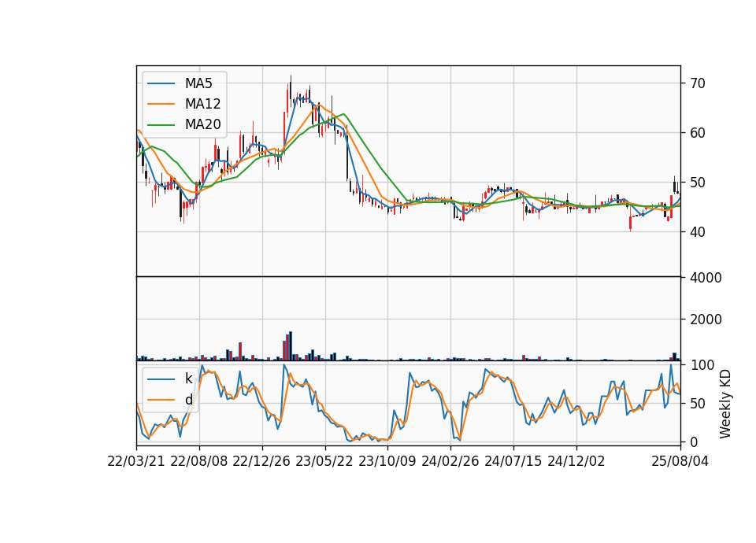Click the Weekly KD axis title
The image size is (756, 543).
pyautogui.click(x=725, y=404)
